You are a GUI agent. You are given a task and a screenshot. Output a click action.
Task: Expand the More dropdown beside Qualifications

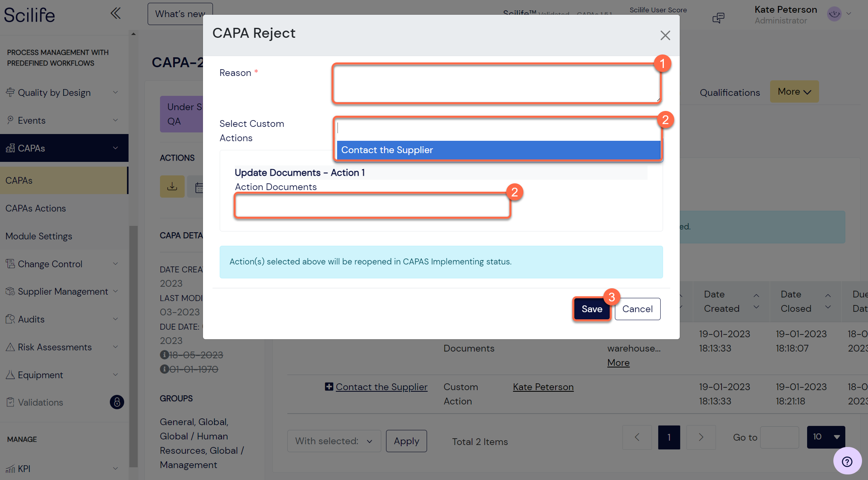point(794,91)
